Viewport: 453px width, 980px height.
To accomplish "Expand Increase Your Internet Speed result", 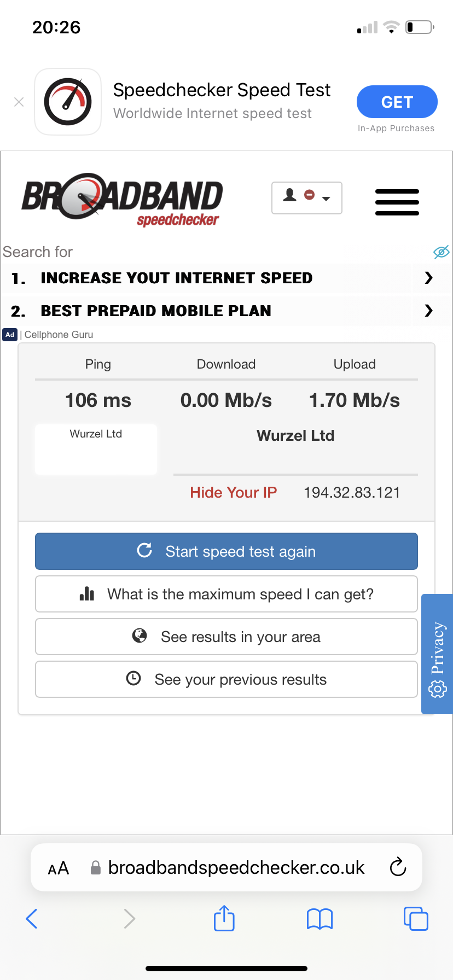I will pos(428,278).
